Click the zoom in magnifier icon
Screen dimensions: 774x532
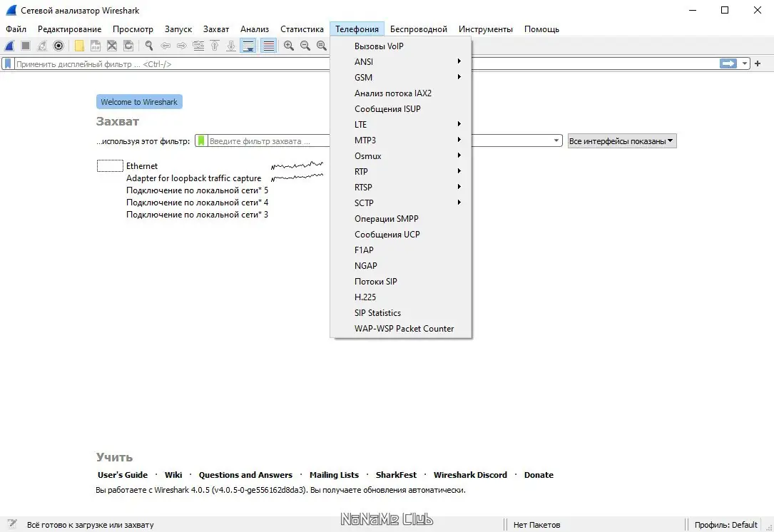[x=289, y=46]
